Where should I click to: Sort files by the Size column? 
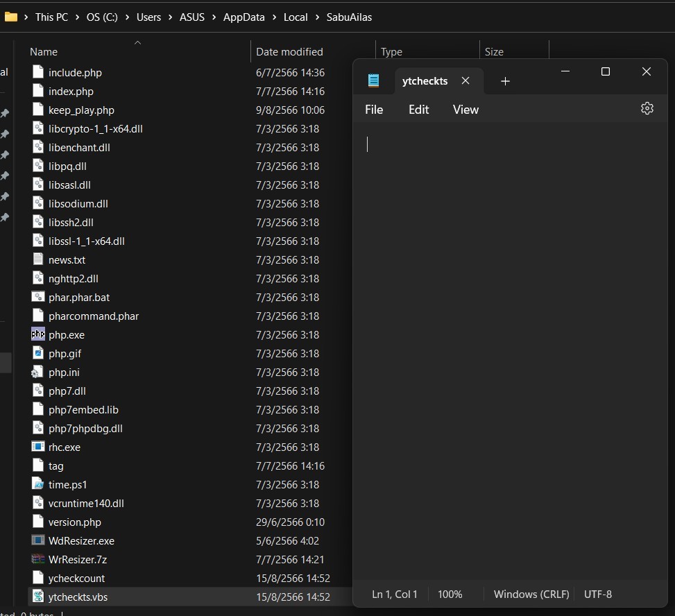point(494,51)
